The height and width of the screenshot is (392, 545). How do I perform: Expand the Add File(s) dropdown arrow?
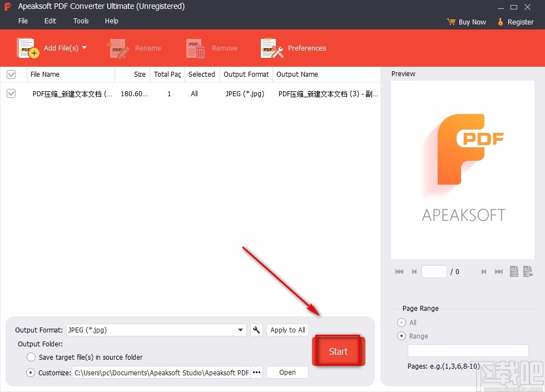pos(85,48)
